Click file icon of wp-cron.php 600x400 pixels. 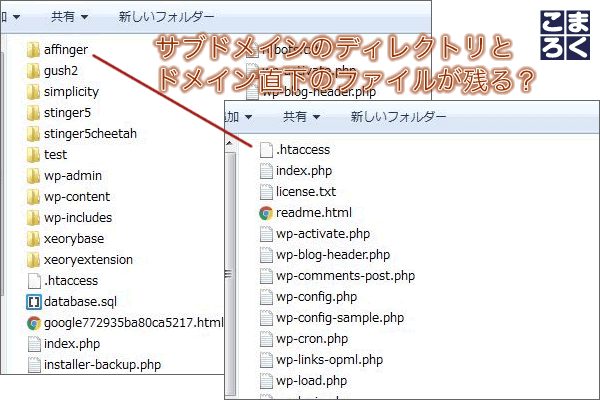pos(266,339)
